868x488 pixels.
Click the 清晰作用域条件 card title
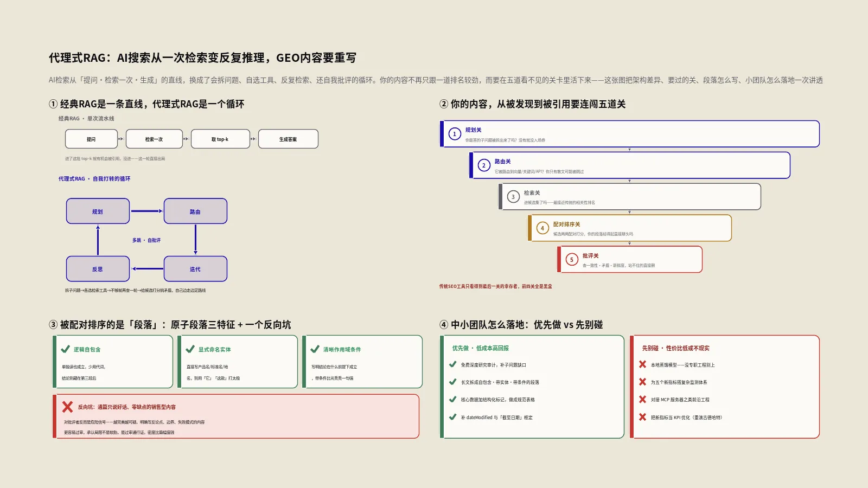tap(342, 350)
